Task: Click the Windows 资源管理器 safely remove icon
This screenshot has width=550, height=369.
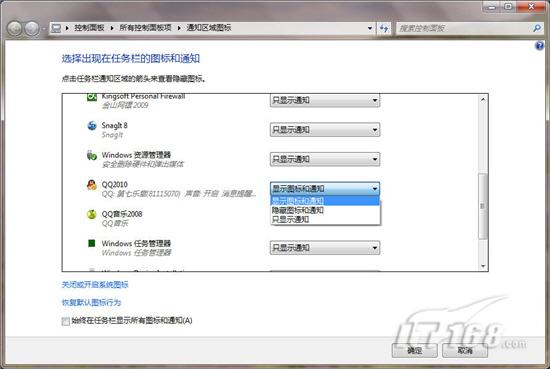Action: click(x=92, y=155)
